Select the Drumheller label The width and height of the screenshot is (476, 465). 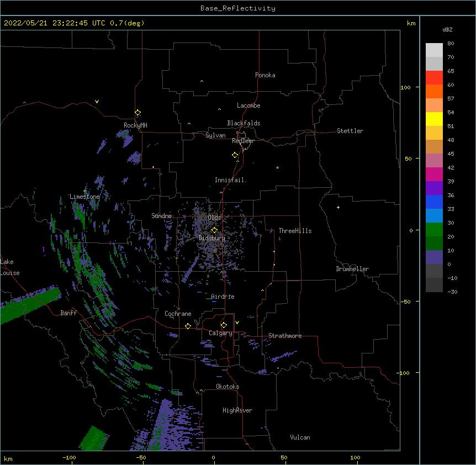(352, 269)
